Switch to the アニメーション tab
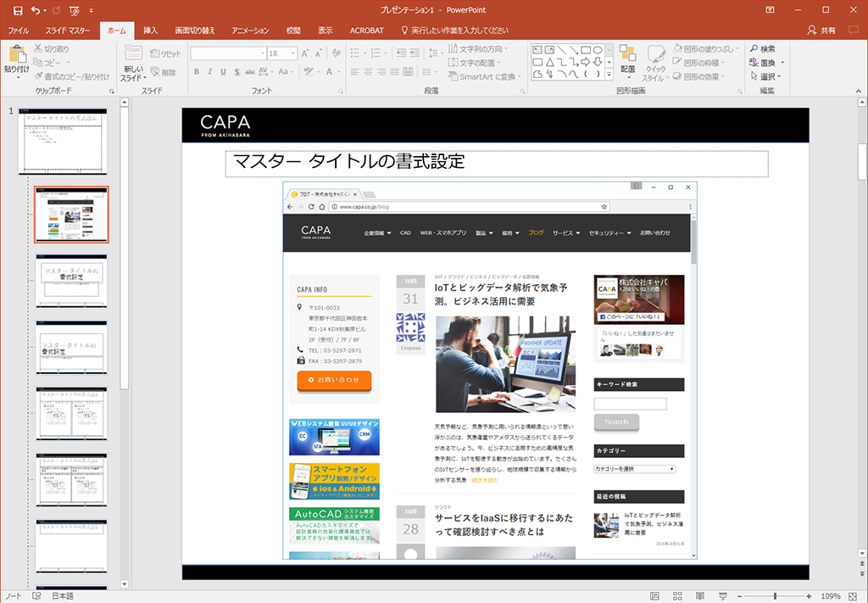 pyautogui.click(x=250, y=31)
